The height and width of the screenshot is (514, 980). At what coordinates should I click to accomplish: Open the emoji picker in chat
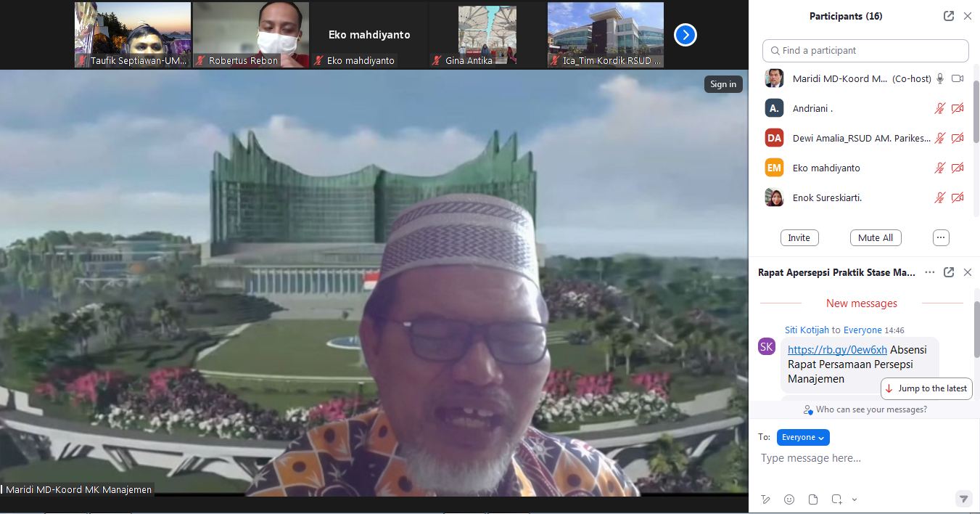tap(789, 499)
